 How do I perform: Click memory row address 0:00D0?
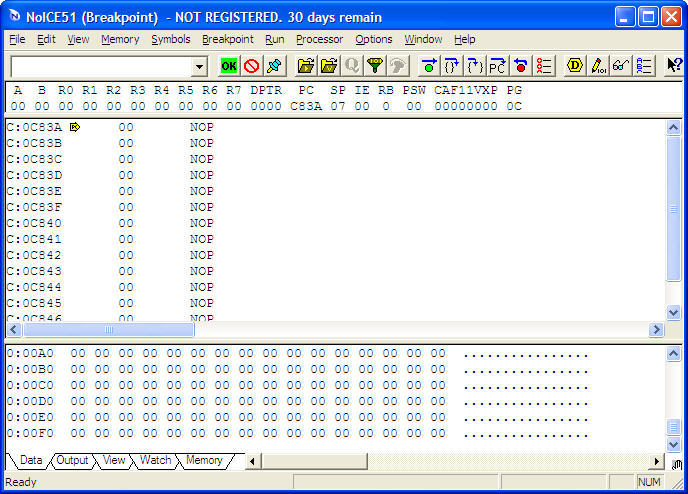pyautogui.click(x=30, y=401)
